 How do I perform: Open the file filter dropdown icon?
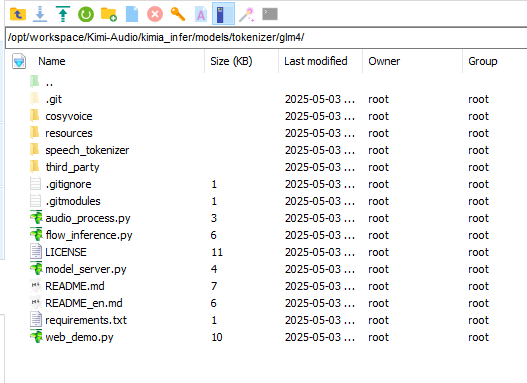coord(19,61)
